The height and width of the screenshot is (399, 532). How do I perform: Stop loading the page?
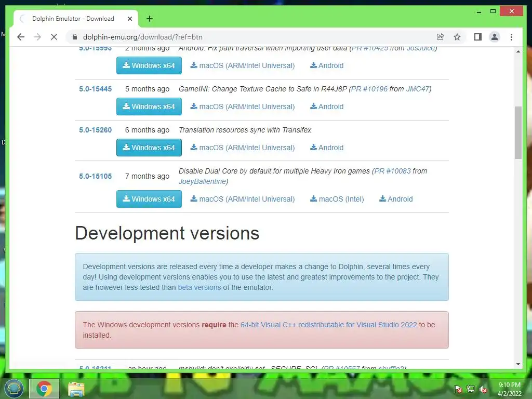(54, 37)
